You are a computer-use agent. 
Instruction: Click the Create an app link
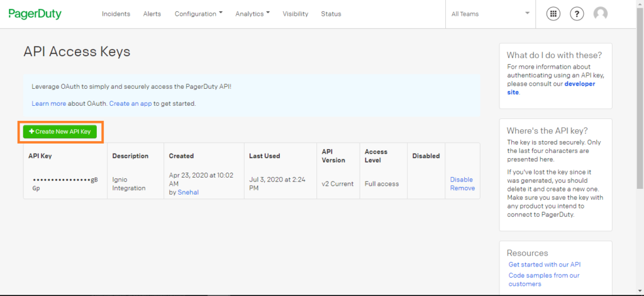(130, 103)
